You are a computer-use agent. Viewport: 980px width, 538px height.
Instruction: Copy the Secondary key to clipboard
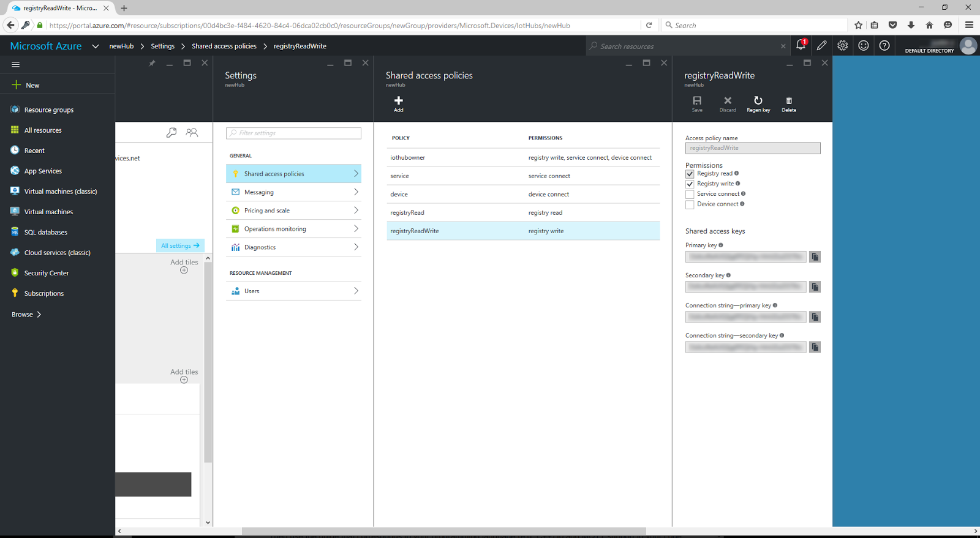point(815,287)
